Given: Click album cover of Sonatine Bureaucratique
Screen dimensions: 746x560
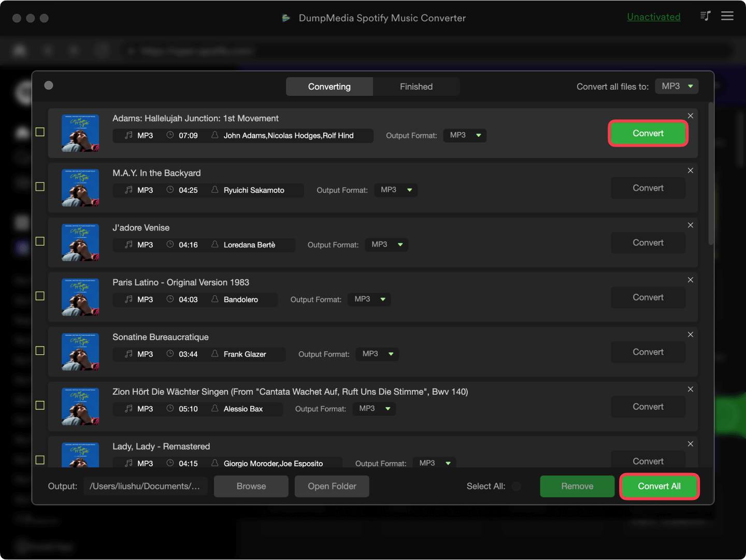Looking at the screenshot, I should point(80,352).
